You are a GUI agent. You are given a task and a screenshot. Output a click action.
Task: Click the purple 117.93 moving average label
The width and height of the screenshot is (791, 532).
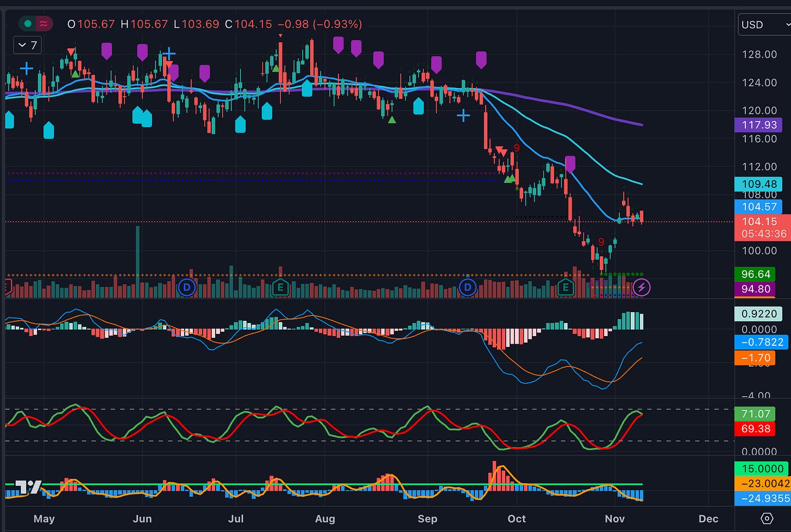coord(758,125)
